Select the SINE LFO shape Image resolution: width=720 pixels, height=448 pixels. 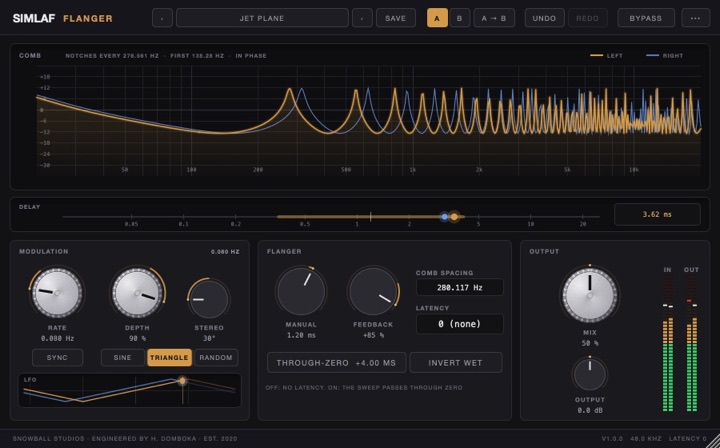(x=123, y=358)
